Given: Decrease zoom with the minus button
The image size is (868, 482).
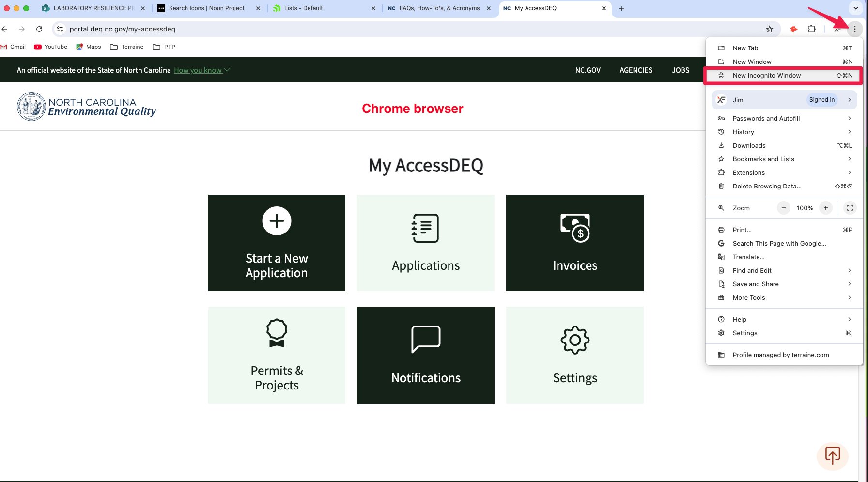Looking at the screenshot, I should 784,208.
